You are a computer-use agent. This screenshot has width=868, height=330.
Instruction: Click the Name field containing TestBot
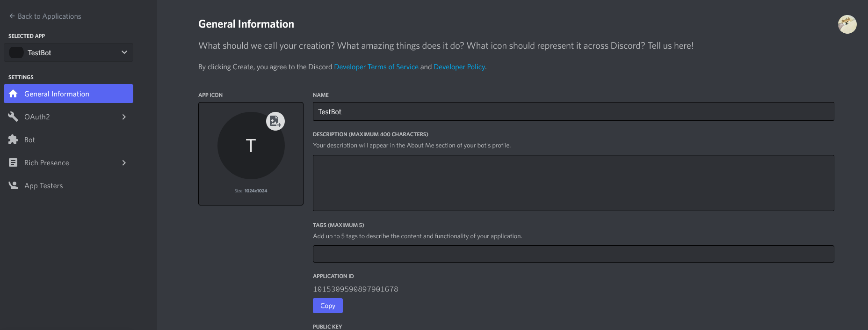click(573, 111)
